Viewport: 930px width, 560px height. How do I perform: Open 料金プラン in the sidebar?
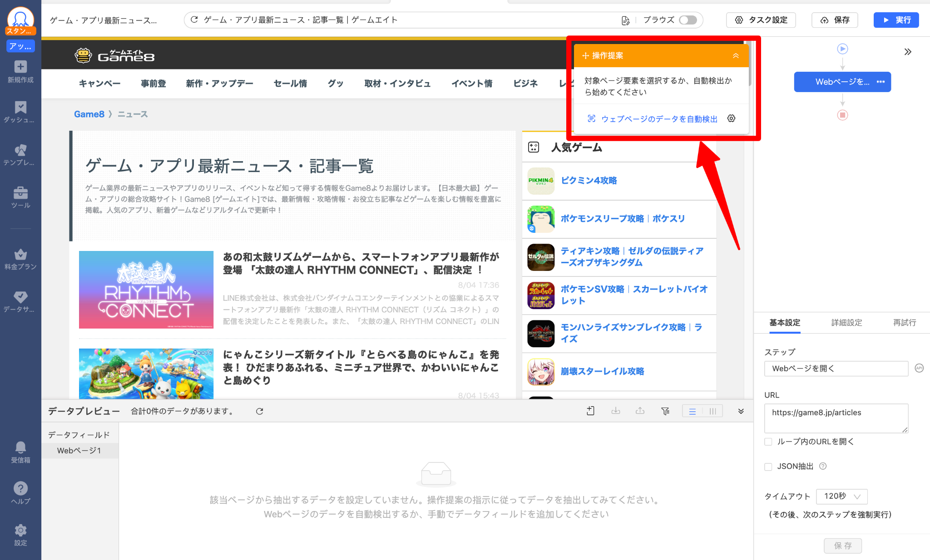(20, 259)
